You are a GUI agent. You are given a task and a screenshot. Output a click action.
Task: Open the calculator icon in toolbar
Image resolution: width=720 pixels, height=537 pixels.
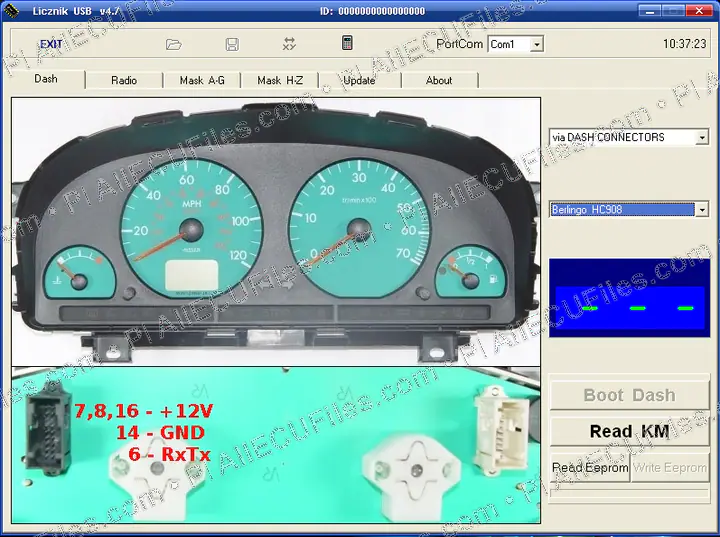point(347,43)
